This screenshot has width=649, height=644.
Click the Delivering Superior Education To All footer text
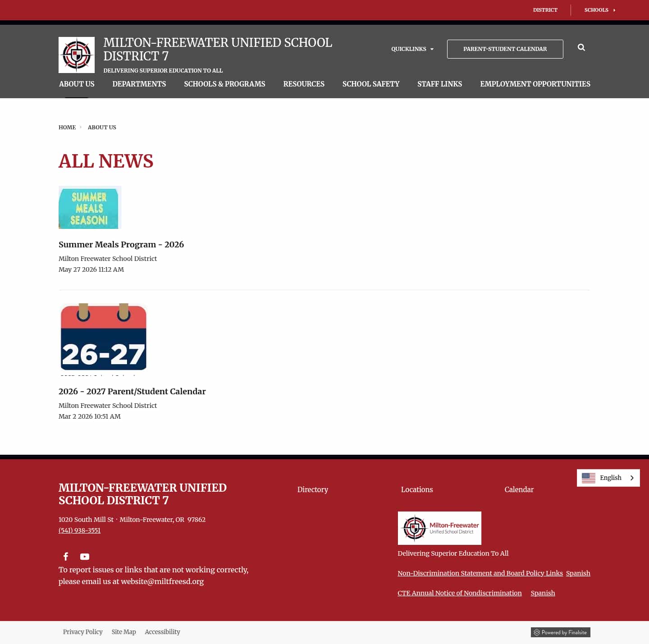pyautogui.click(x=453, y=553)
